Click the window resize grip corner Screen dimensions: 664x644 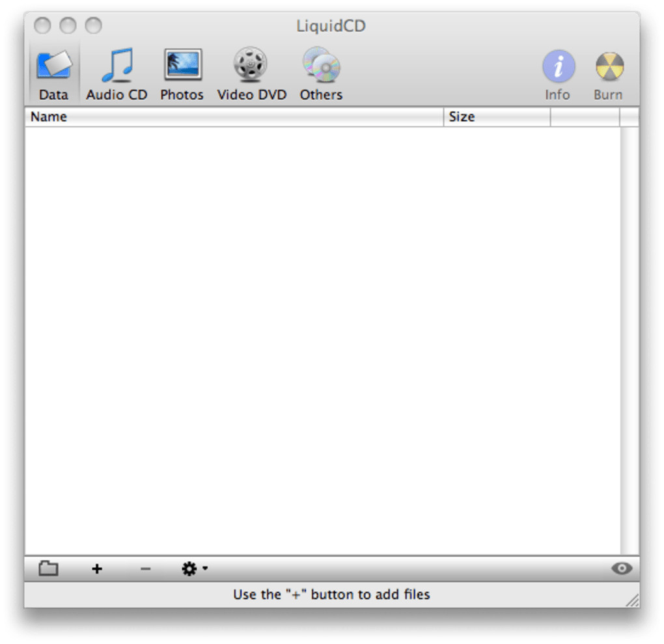632,600
